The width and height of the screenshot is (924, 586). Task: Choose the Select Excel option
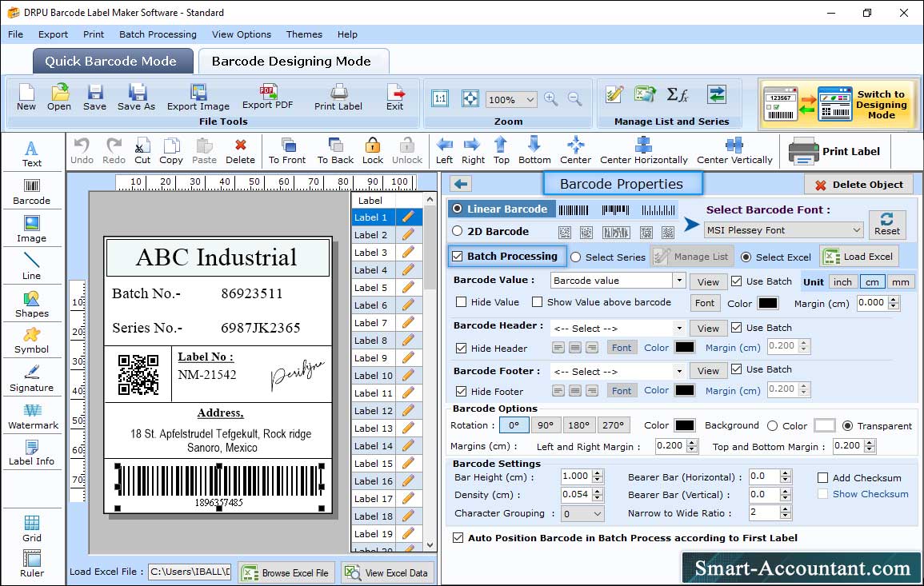point(746,257)
